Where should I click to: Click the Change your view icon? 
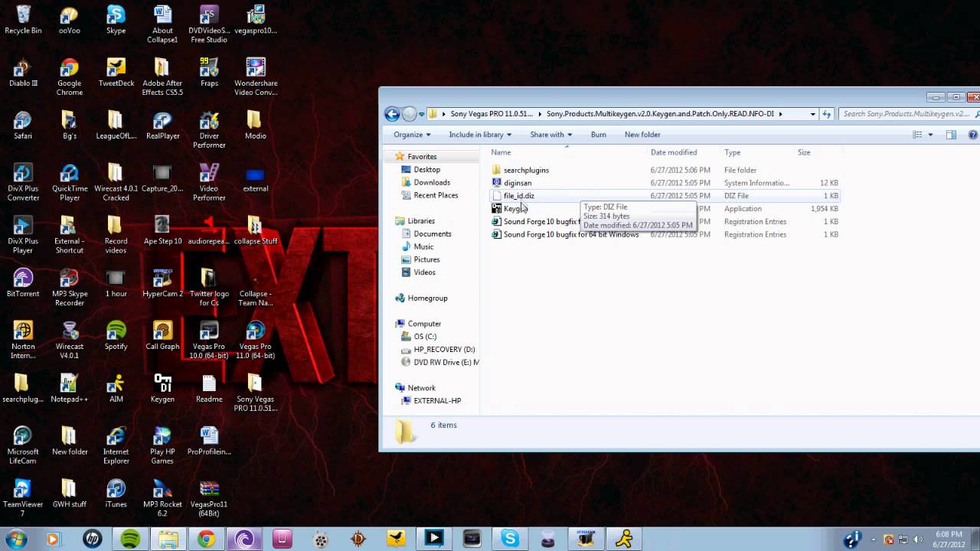(917, 135)
